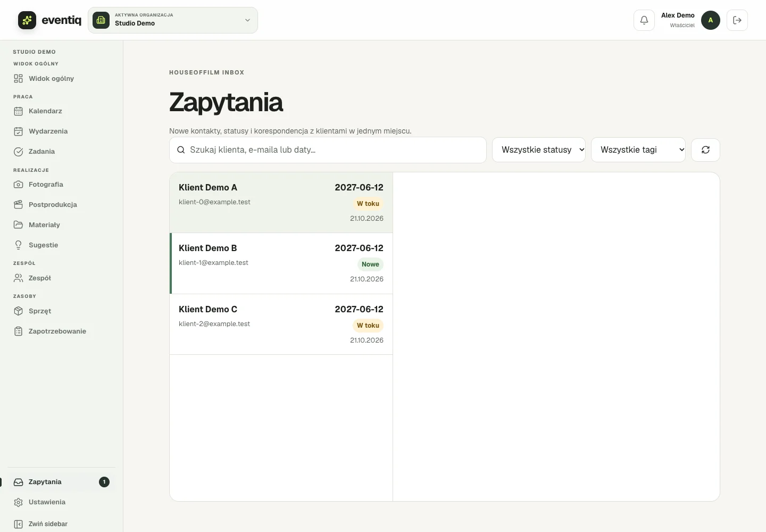This screenshot has height=532, width=766.
Task: Open the Klient Demo A inquiry
Action: (x=281, y=203)
